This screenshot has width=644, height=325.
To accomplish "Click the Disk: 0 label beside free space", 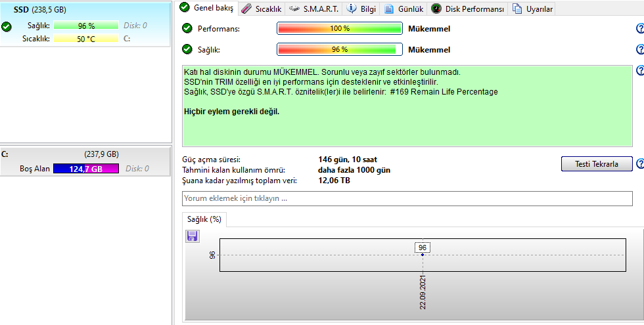I will [137, 169].
